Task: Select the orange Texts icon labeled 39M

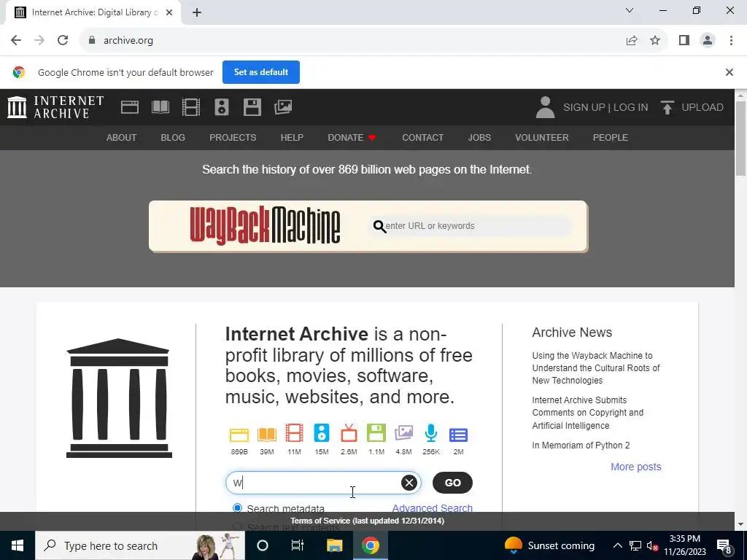Action: 267,435
